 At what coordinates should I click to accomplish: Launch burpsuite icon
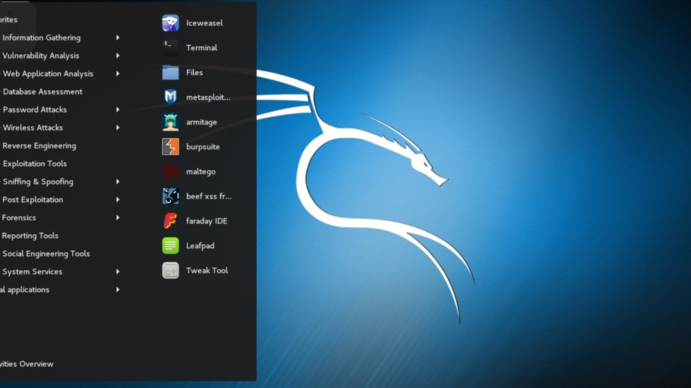(170, 147)
